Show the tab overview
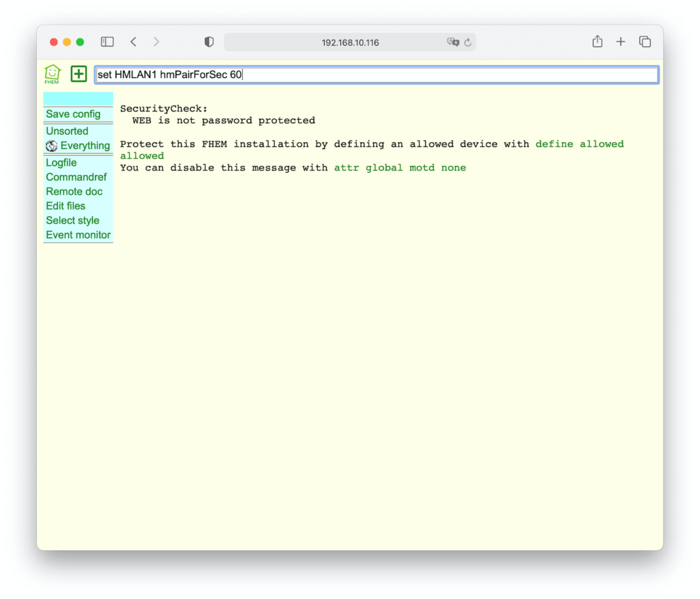Viewport: 700px width, 599px height. pyautogui.click(x=645, y=42)
